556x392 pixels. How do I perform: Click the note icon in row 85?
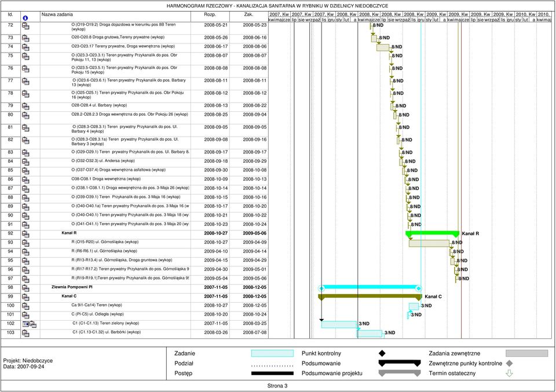pos(25,171)
